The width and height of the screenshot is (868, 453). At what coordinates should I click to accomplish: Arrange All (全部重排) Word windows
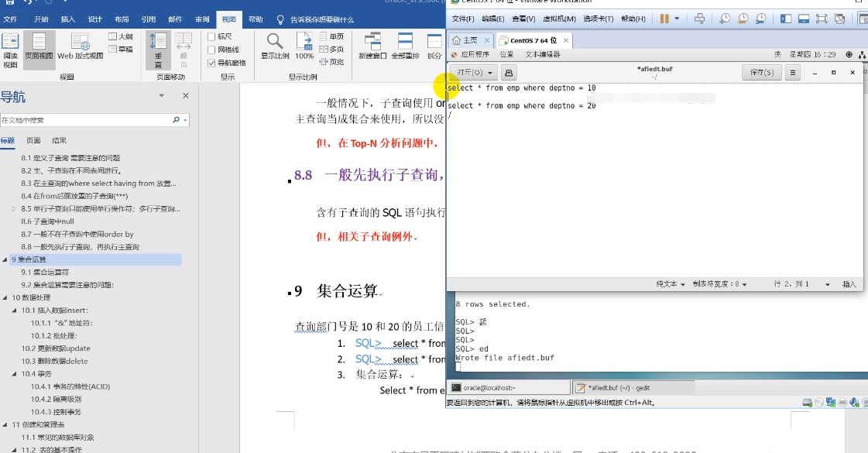405,46
